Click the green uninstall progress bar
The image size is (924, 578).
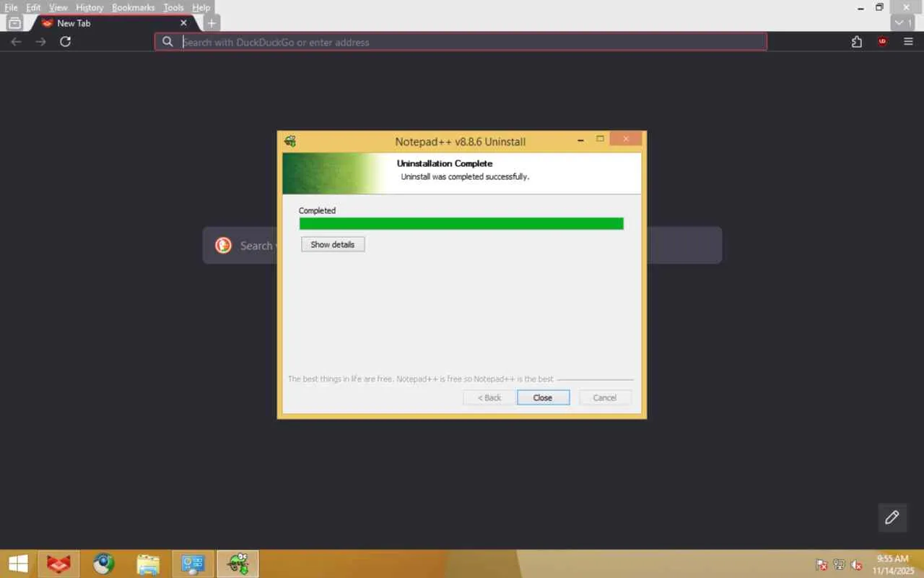tap(461, 224)
